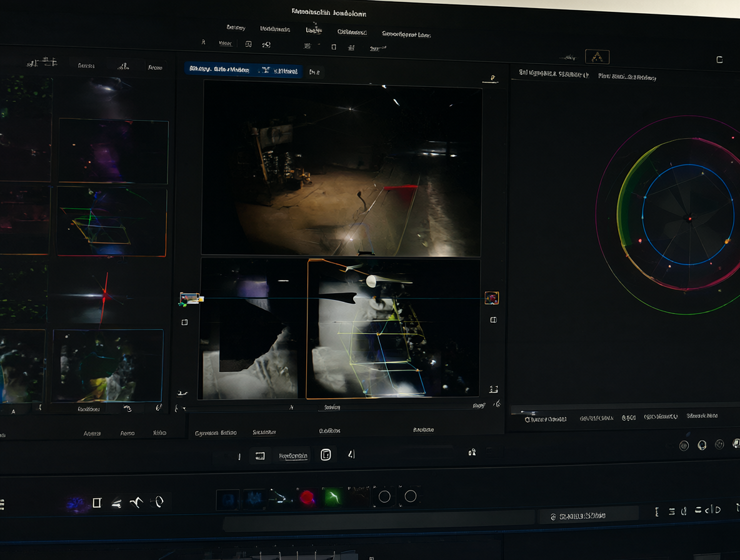The width and height of the screenshot is (740, 560).
Task: Open the outlined scope icon box above the color wheel panel
Action: [597, 57]
